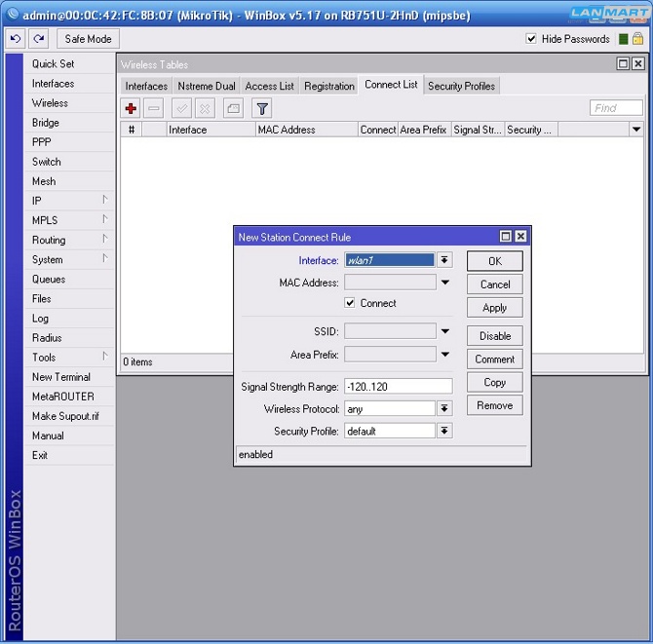Image resolution: width=653 pixels, height=644 pixels.
Task: Toggle the Connect checkbox
Action: click(350, 303)
